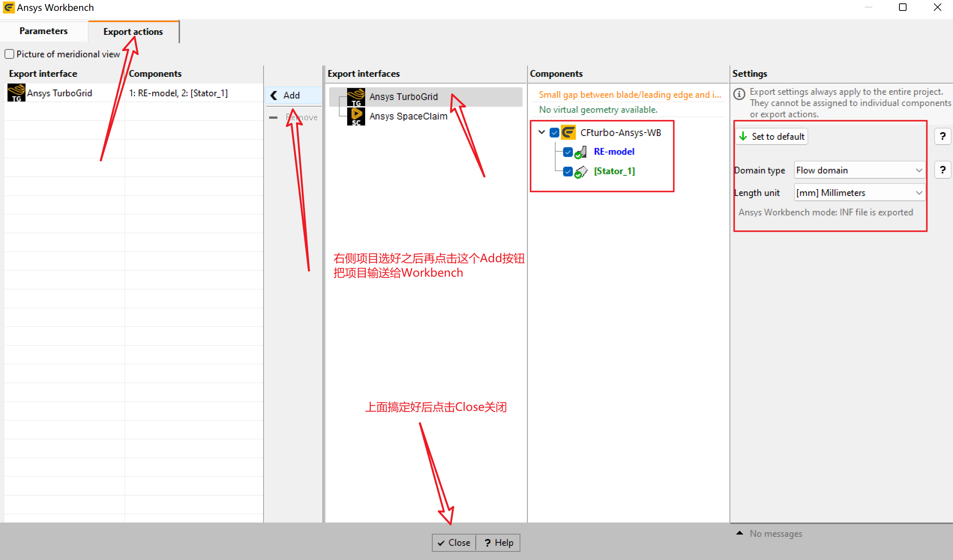953x560 pixels.
Task: Open the Length unit dropdown
Action: point(859,193)
